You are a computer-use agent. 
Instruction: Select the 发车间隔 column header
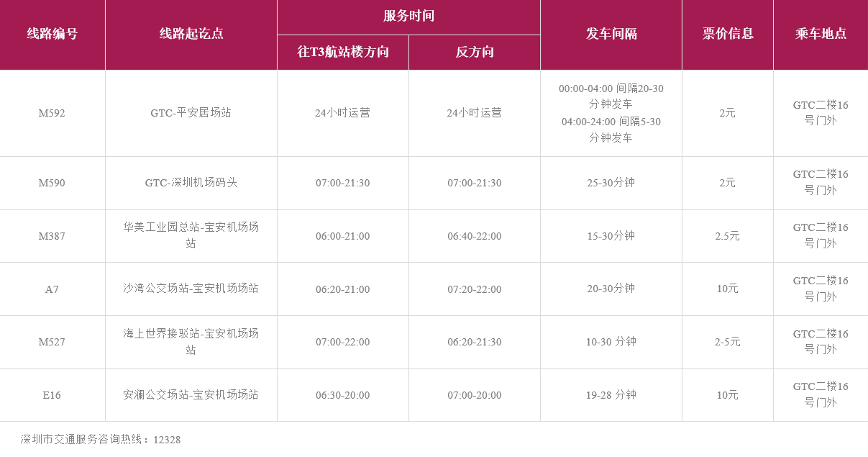tap(611, 34)
